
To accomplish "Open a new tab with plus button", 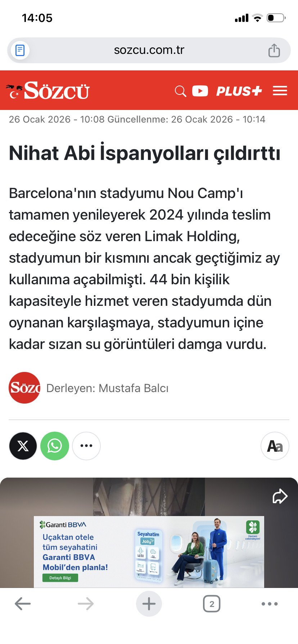I will [x=149, y=604].
